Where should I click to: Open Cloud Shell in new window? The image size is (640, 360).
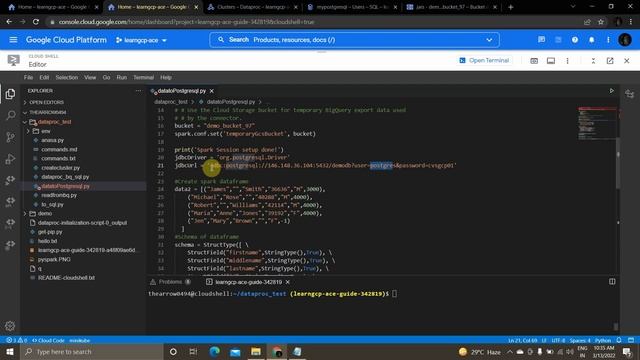610,60
